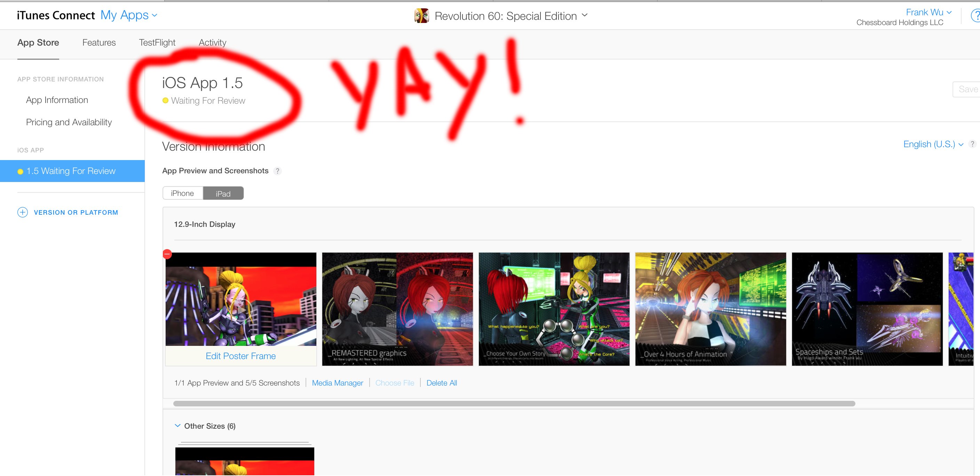Open help icon next to English (U.S.)
980x476 pixels.
point(972,144)
